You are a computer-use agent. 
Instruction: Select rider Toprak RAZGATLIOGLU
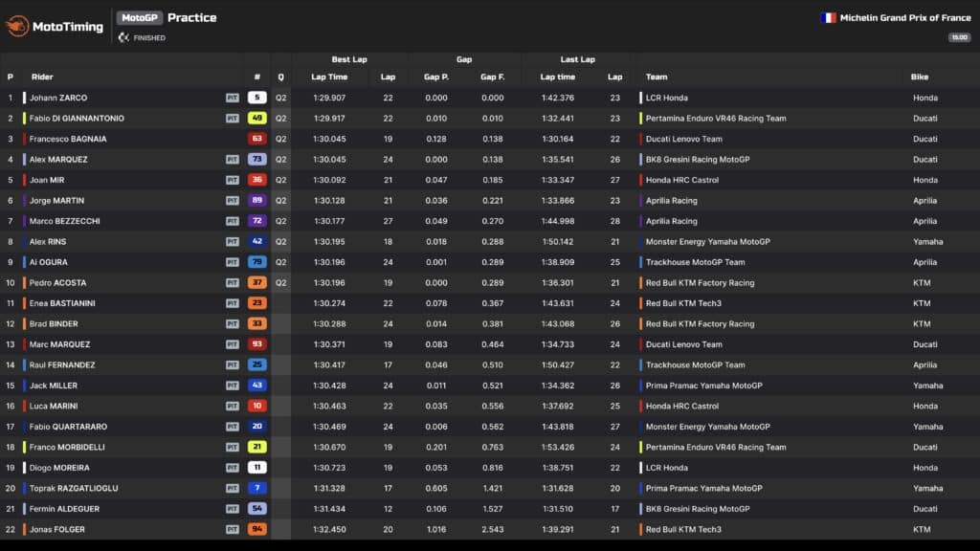tap(74, 489)
